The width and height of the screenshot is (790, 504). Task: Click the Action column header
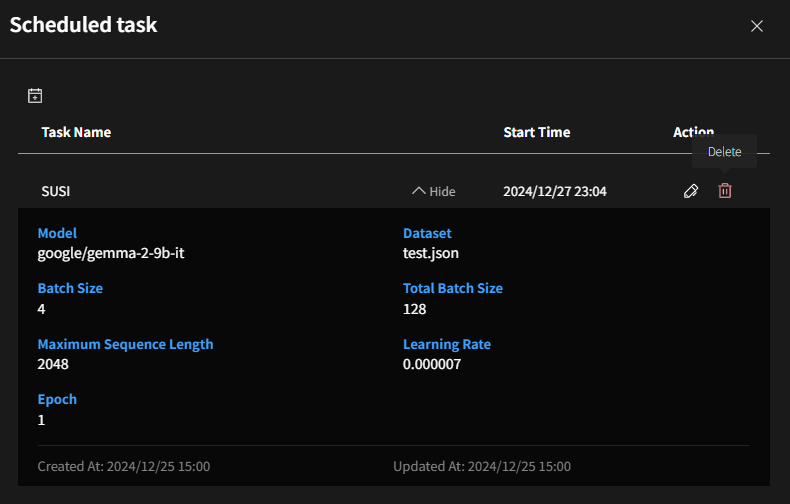tap(693, 132)
